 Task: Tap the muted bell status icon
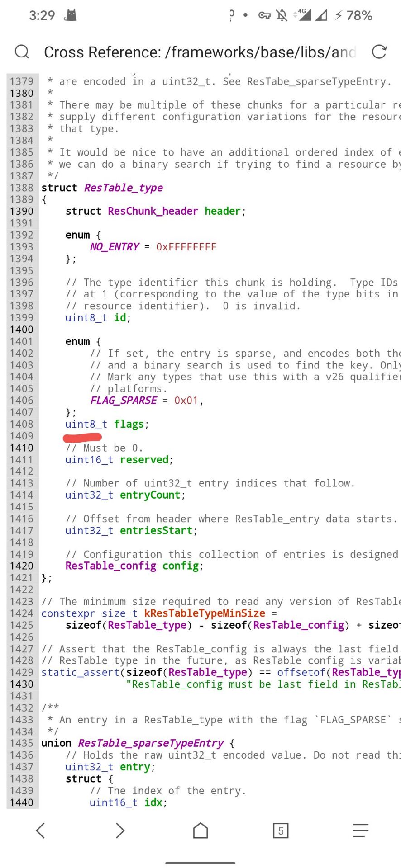click(282, 16)
